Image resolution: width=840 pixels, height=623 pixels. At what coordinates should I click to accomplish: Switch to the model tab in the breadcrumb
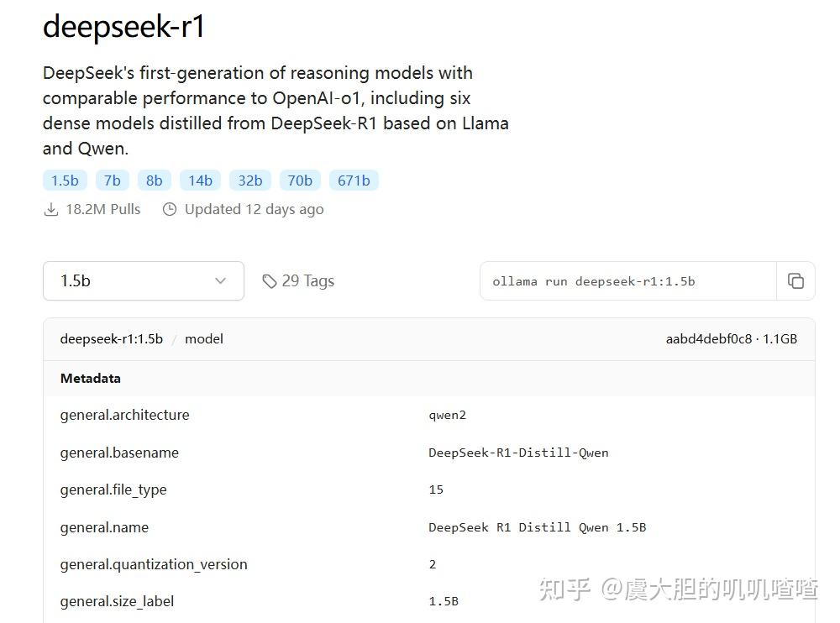[203, 338]
